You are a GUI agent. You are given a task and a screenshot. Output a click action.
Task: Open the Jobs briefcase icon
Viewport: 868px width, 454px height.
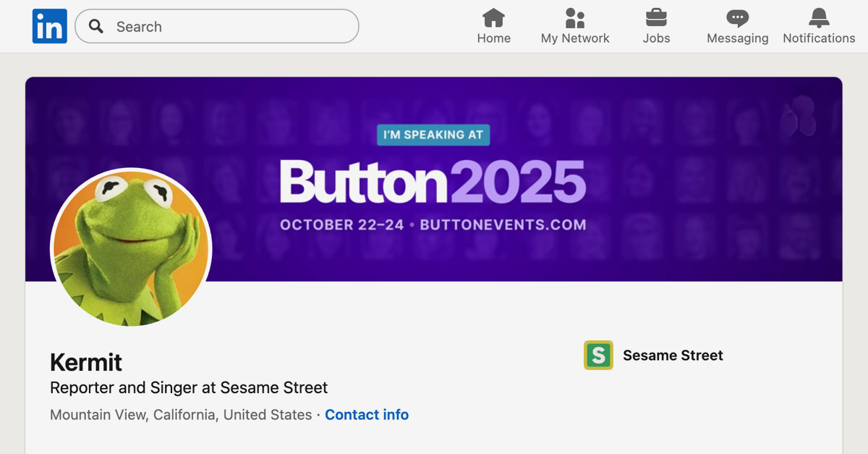tap(656, 17)
